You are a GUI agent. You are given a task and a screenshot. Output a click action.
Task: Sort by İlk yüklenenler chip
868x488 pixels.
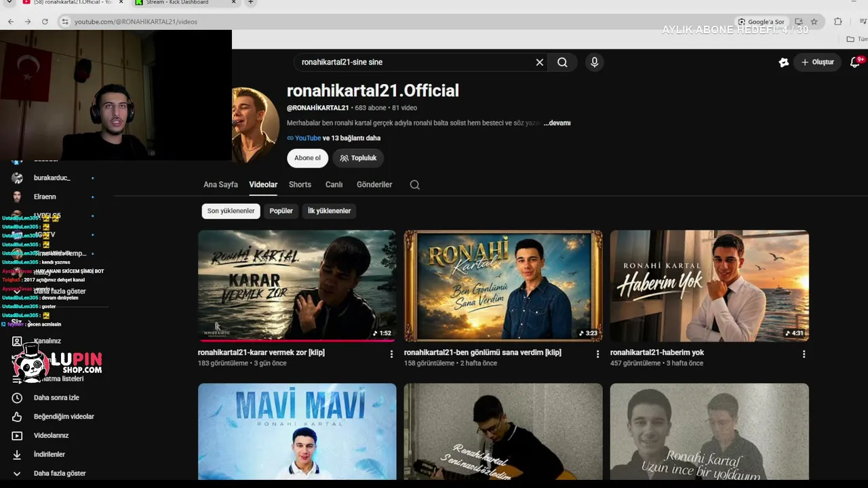pyautogui.click(x=329, y=211)
